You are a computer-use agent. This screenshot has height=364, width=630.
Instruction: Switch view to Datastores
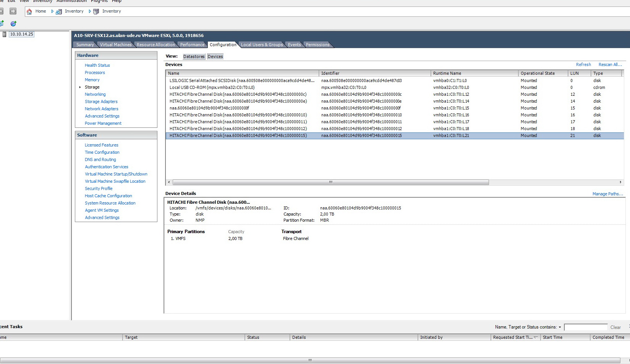[x=194, y=56]
